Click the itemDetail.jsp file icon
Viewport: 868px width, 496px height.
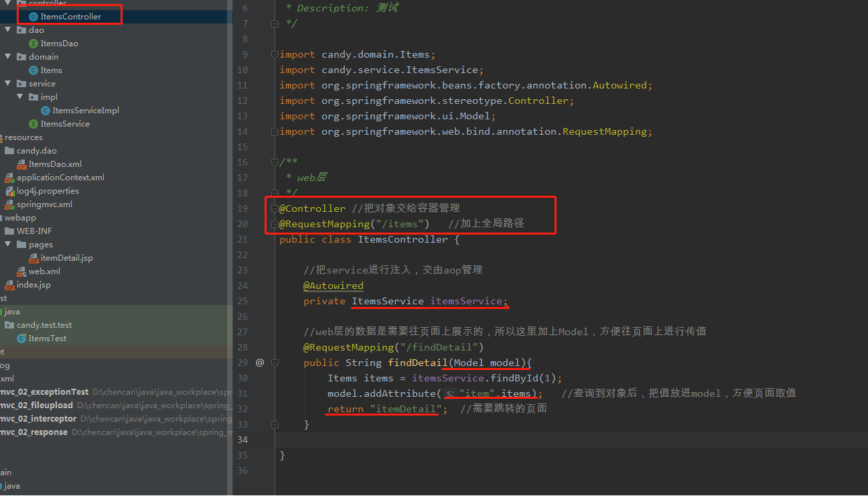click(x=33, y=258)
